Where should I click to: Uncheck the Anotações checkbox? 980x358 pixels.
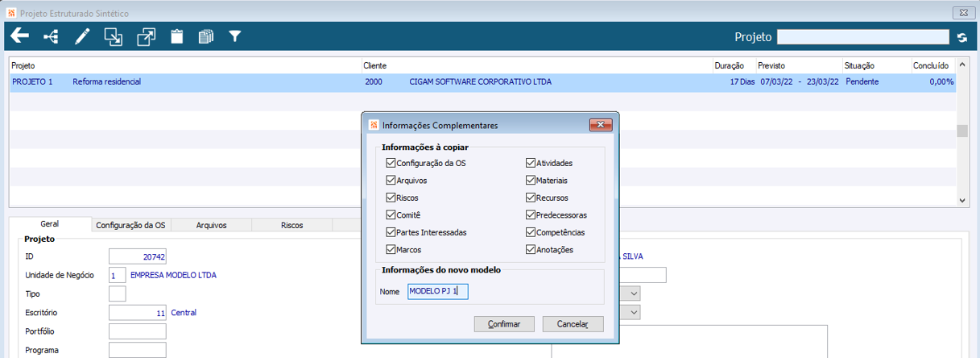(x=531, y=250)
